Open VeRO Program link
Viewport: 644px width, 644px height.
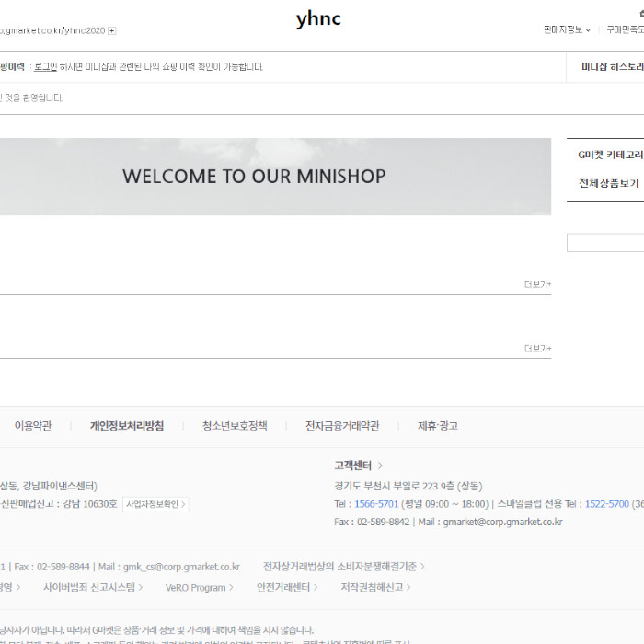[x=199, y=587]
